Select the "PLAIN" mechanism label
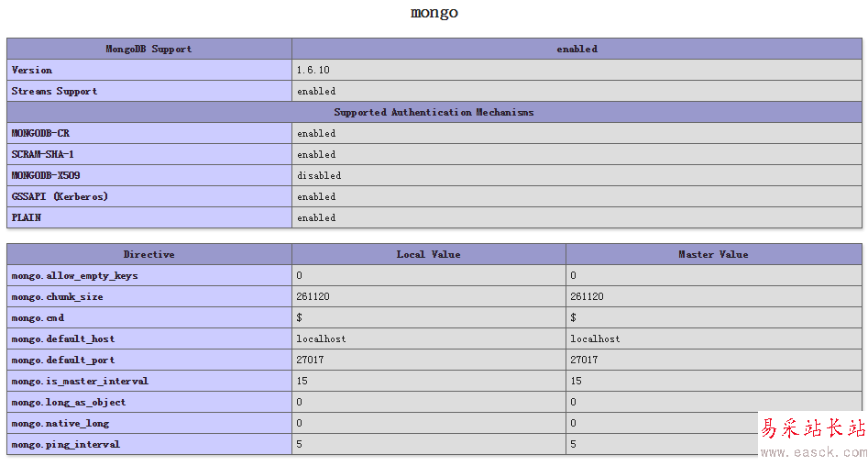This screenshot has width=868, height=466. tap(27, 217)
